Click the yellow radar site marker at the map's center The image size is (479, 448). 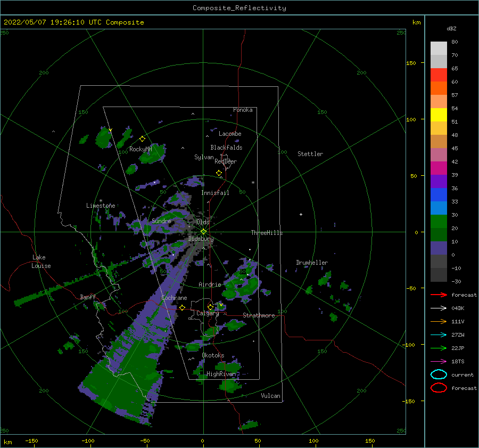pyautogui.click(x=203, y=232)
